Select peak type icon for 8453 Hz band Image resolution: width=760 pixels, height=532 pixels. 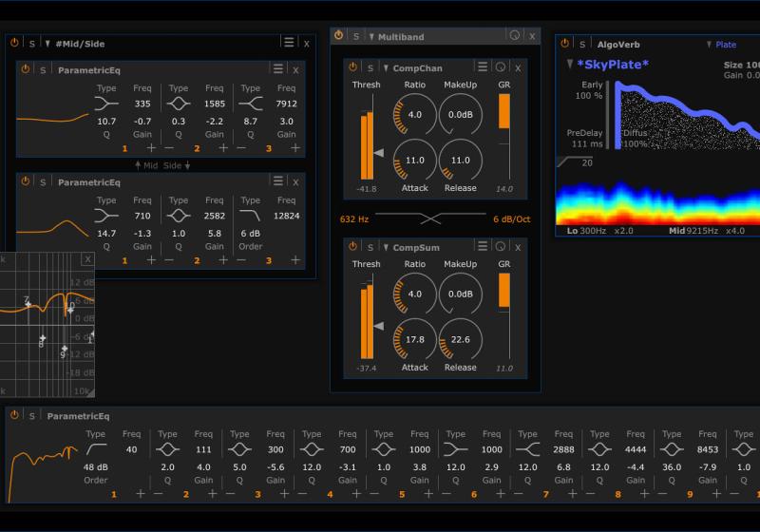point(672,449)
